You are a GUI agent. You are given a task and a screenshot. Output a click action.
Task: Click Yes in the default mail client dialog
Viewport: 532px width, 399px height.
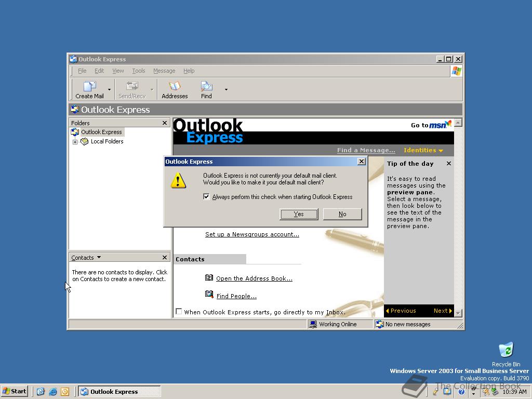click(299, 214)
